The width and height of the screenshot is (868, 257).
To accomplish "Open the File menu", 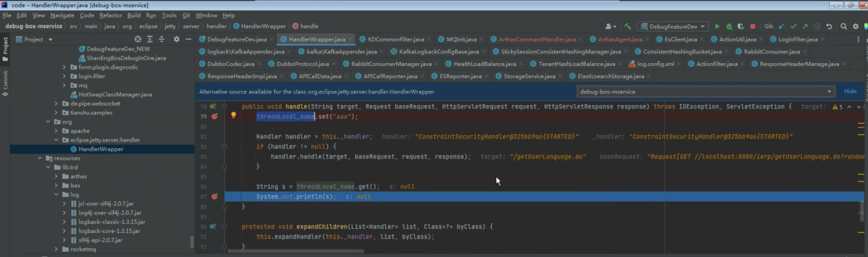I will point(8,15).
